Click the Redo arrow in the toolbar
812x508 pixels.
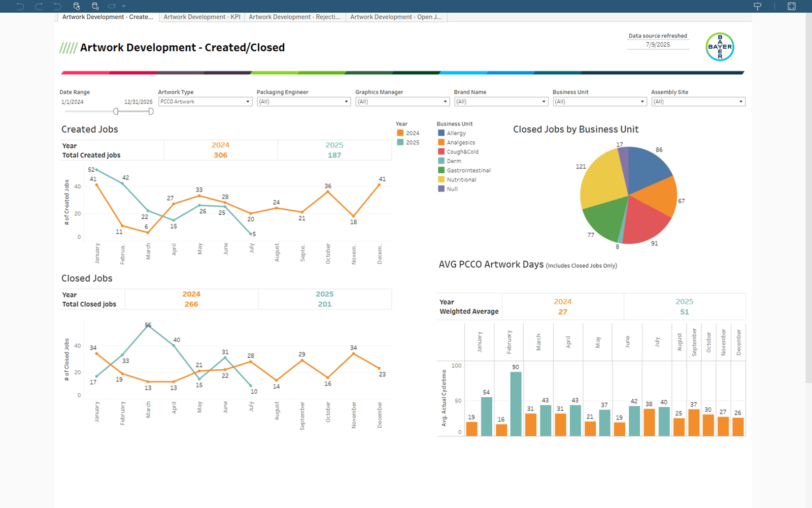pos(38,6)
